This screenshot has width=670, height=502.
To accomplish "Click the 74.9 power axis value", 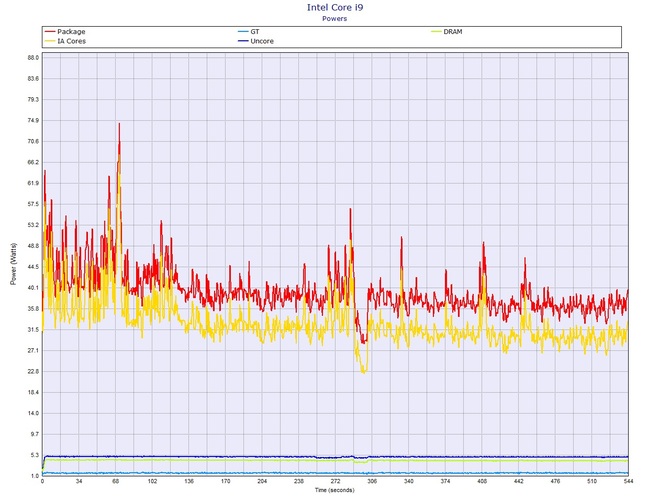I will coord(34,120).
